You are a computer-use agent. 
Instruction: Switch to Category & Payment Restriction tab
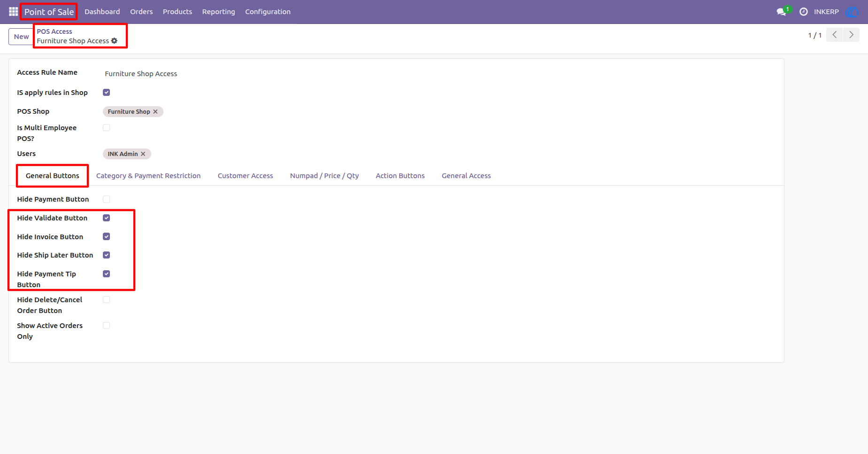tap(148, 176)
